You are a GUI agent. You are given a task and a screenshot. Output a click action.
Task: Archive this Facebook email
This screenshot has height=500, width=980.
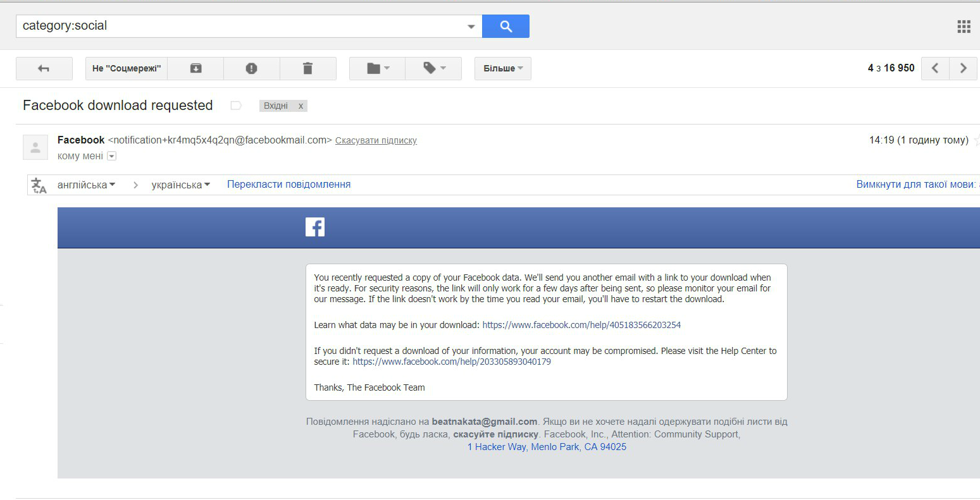[x=195, y=68]
